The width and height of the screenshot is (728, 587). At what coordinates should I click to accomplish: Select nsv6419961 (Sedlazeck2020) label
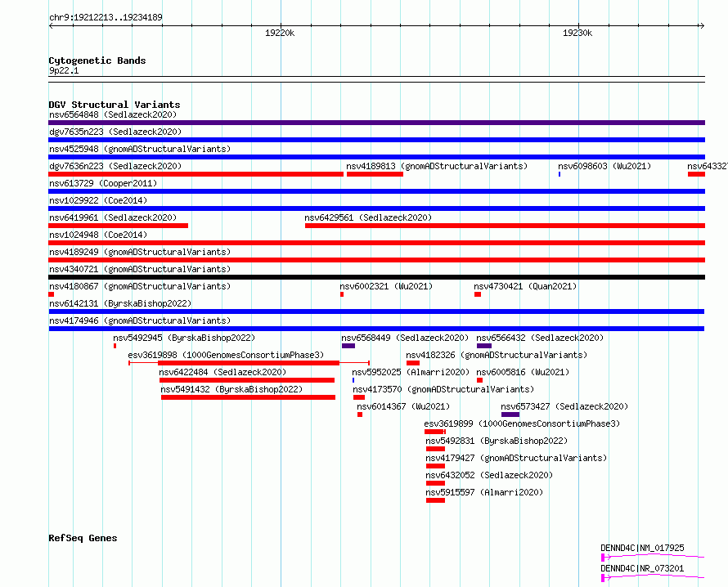[113, 217]
